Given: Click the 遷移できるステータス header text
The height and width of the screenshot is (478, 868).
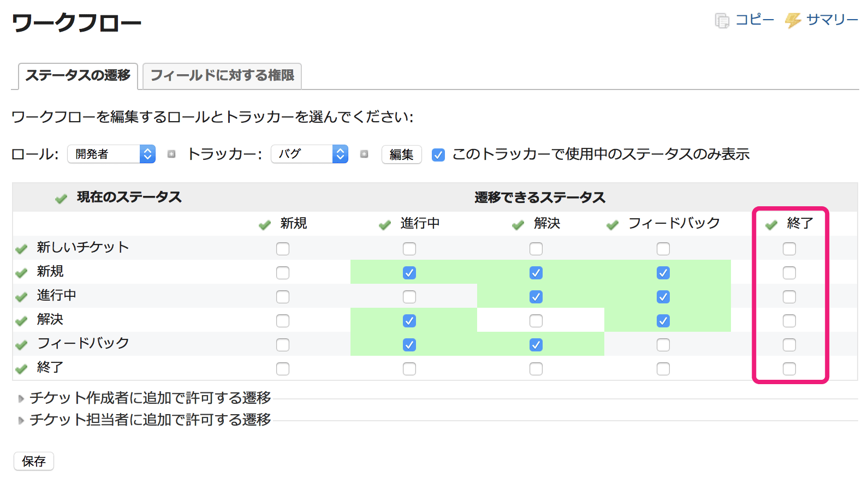Looking at the screenshot, I should (x=540, y=198).
